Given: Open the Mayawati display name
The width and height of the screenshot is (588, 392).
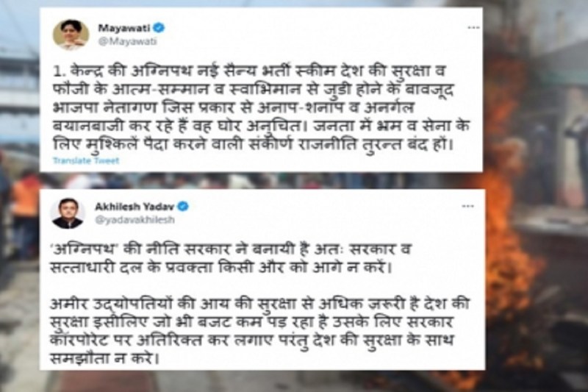Looking at the screenshot, I should (124, 28).
